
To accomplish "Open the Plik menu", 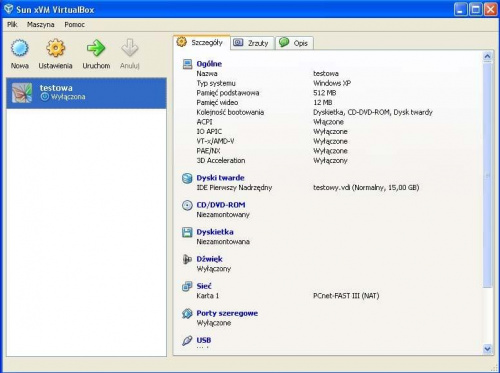I will tap(12, 24).
